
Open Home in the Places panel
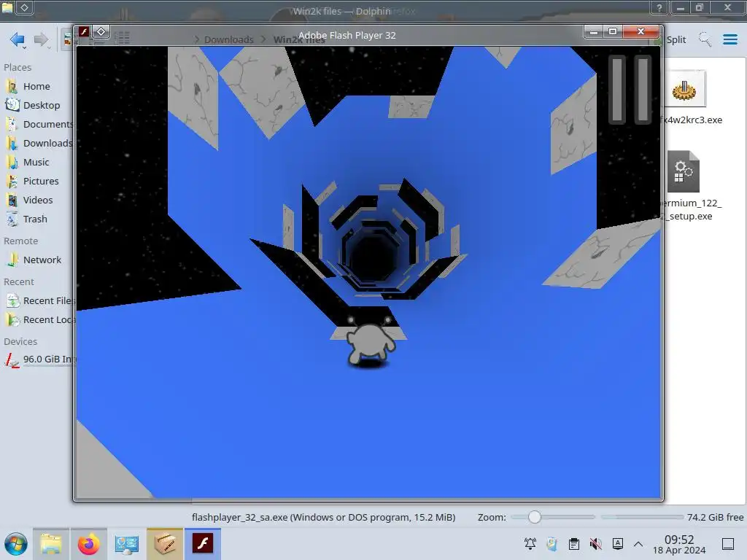click(37, 86)
